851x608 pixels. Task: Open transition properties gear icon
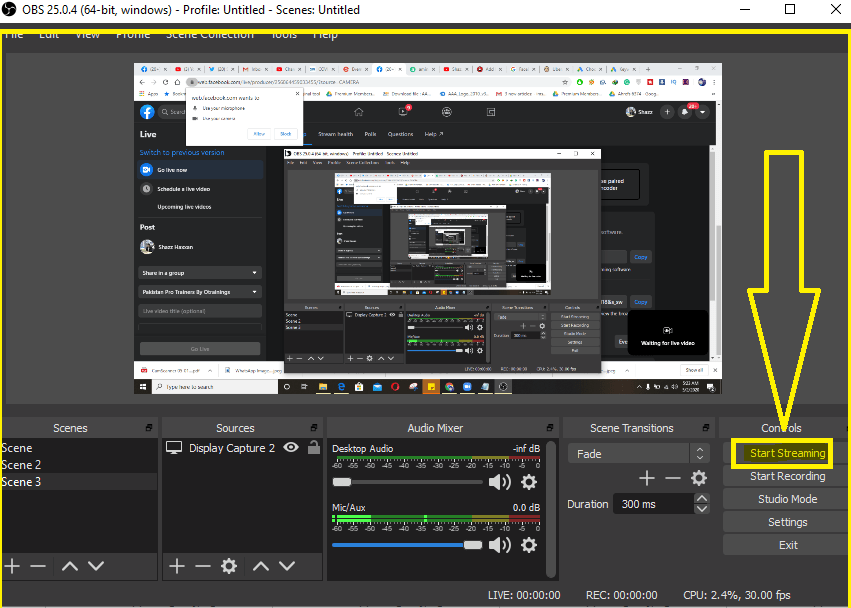pyautogui.click(x=698, y=478)
